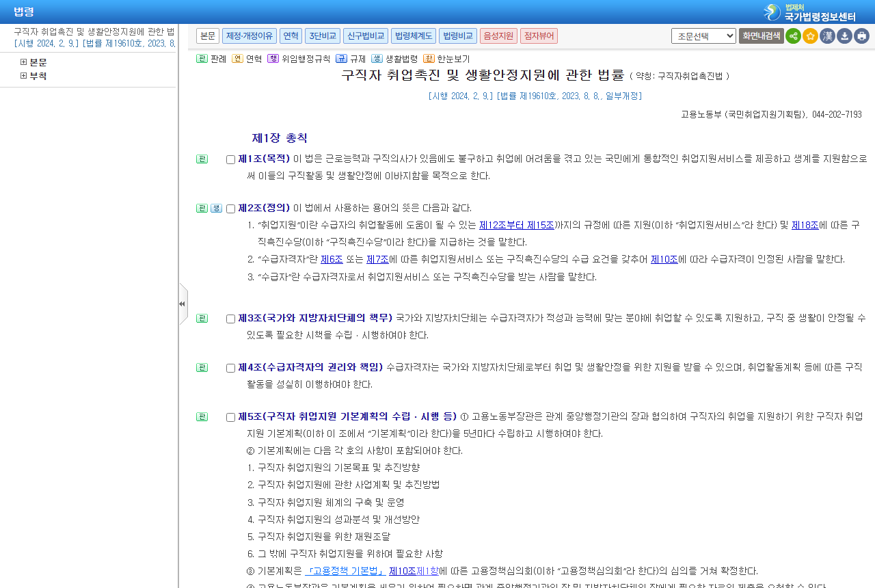Click 생 icon beside 제2조(정의)

coord(216,208)
